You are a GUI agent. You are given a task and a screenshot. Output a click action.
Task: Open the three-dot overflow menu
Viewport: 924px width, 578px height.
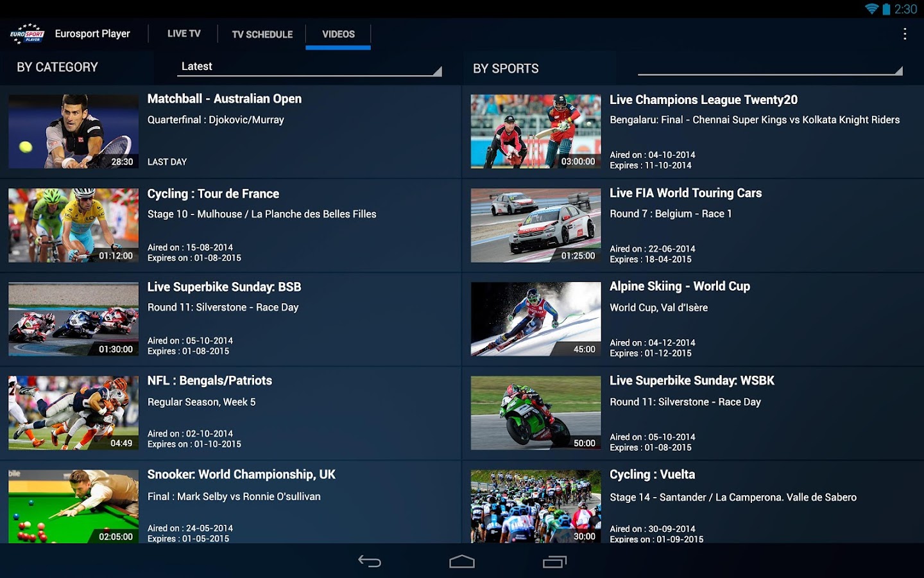tap(905, 34)
